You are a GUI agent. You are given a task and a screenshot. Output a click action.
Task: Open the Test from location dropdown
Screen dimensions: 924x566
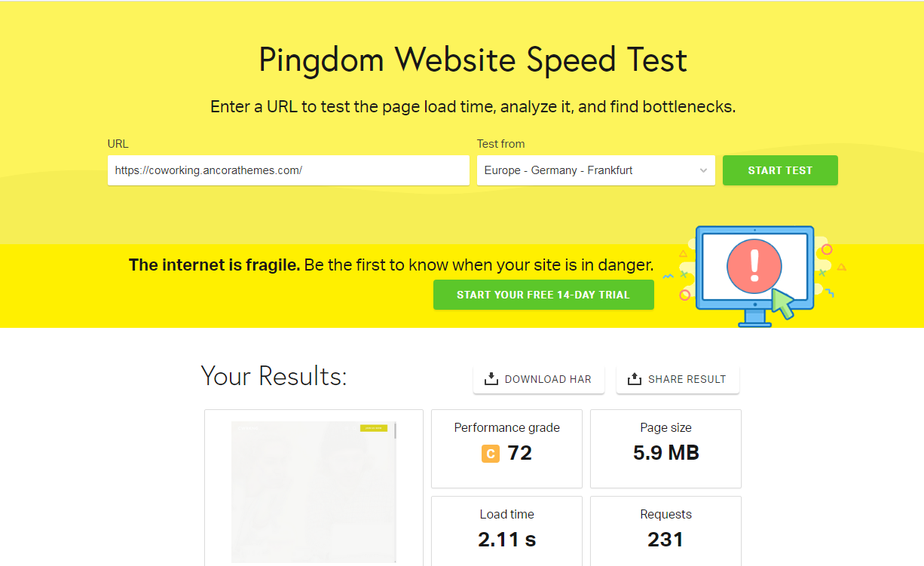click(x=596, y=170)
